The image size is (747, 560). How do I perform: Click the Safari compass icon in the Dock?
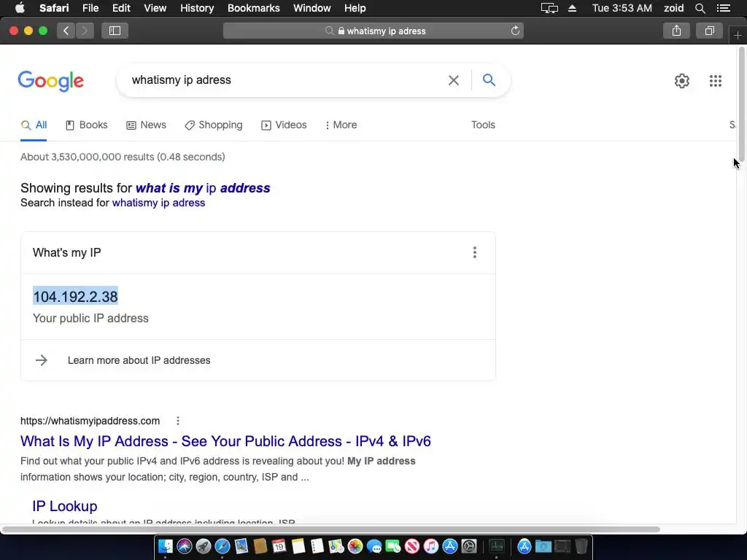[x=222, y=545]
